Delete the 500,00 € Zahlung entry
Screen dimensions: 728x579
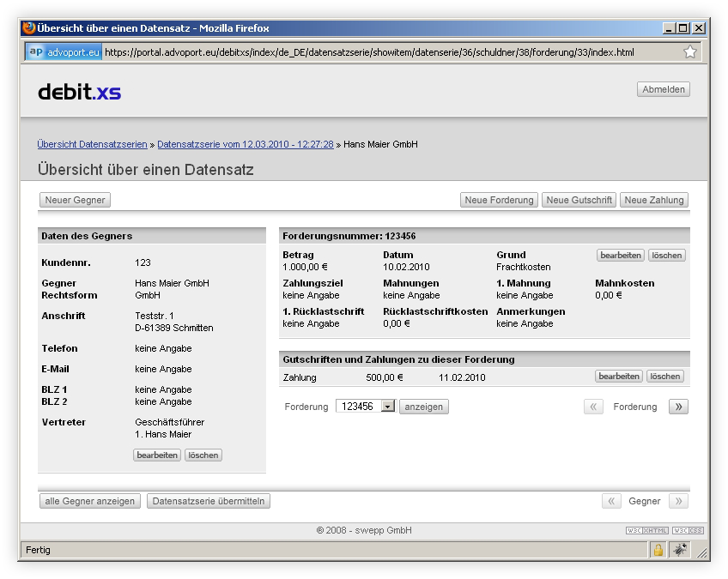pyautogui.click(x=664, y=377)
